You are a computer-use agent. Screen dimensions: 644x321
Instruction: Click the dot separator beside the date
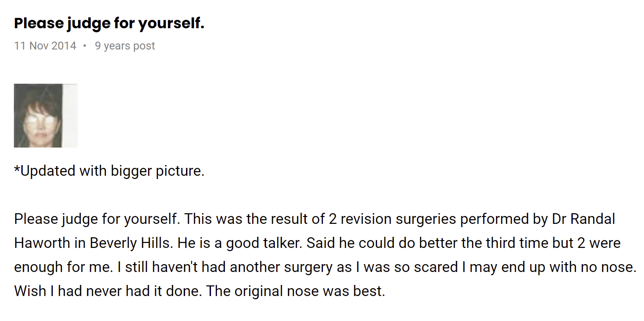click(x=85, y=46)
